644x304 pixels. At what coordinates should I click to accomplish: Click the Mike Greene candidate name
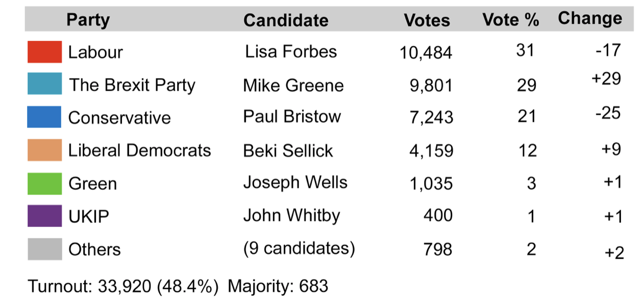coord(293,85)
